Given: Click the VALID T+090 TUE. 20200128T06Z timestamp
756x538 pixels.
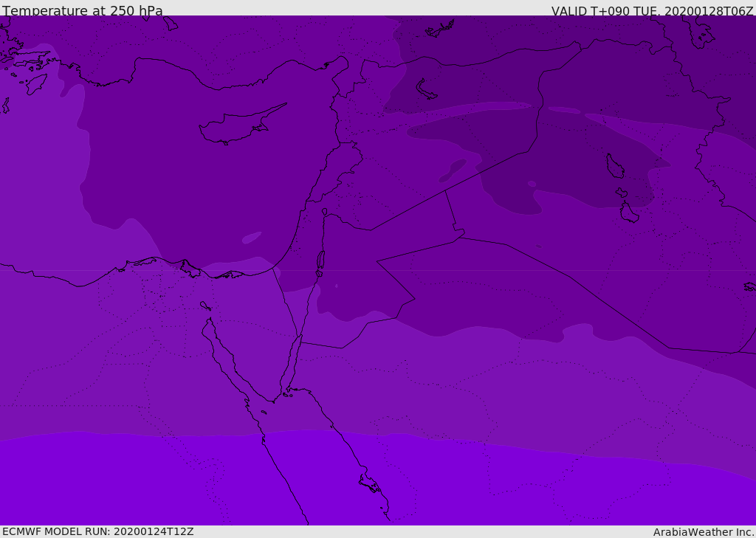Looking at the screenshot, I should [x=653, y=11].
